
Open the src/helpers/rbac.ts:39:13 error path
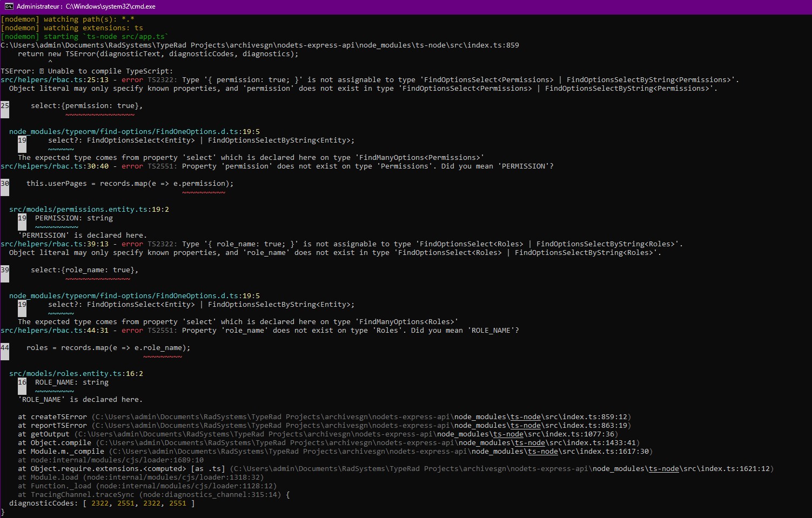[x=55, y=244]
